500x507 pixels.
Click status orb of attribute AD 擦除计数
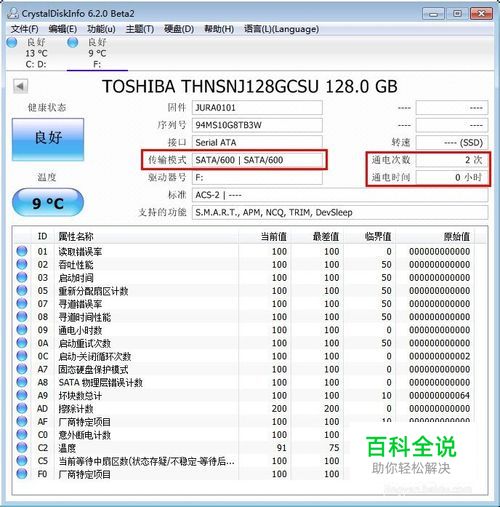[22, 408]
